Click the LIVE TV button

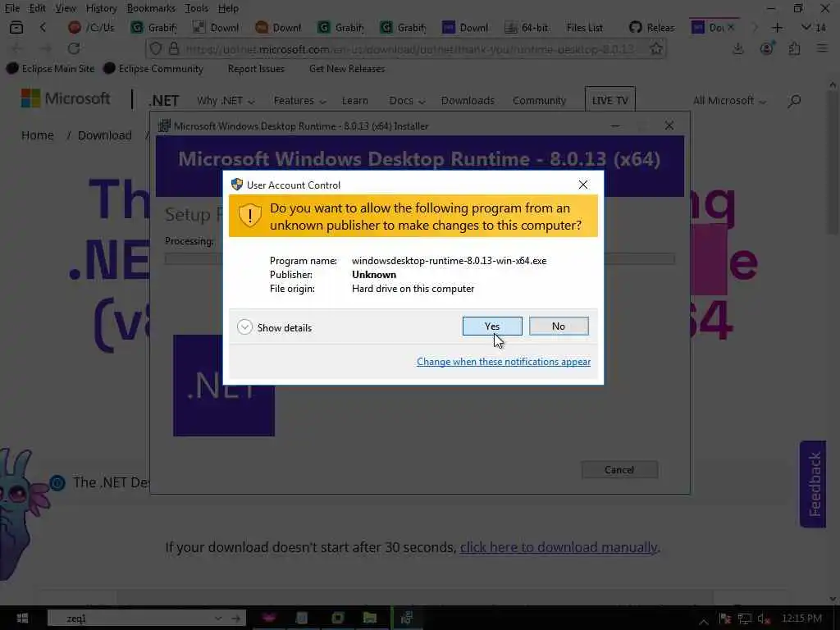[609, 99]
